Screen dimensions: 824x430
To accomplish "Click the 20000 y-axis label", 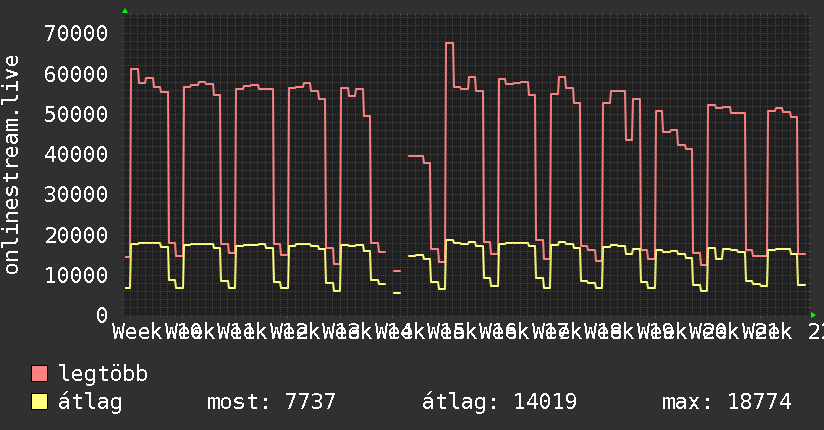I will (76, 235).
